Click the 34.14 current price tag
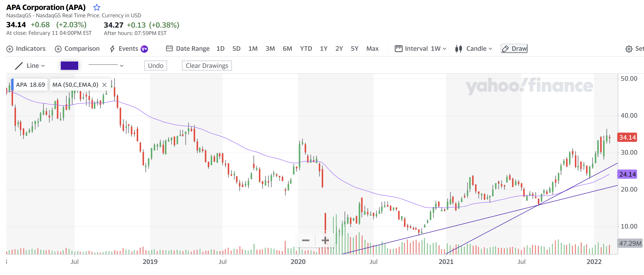The image size is (644, 275). (x=627, y=137)
